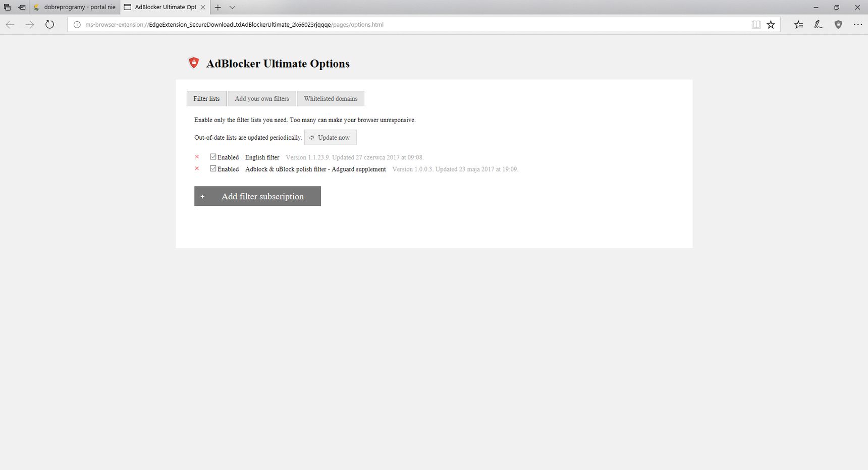The height and width of the screenshot is (470, 868).
Task: Select the Filter lists tab
Action: click(x=206, y=98)
